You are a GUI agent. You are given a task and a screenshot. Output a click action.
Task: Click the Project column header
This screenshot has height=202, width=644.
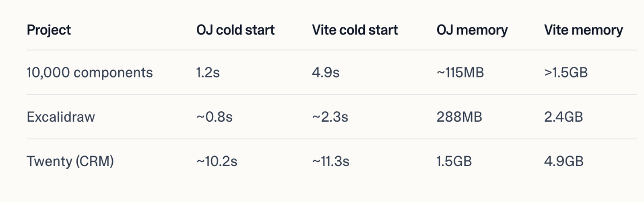(49, 30)
